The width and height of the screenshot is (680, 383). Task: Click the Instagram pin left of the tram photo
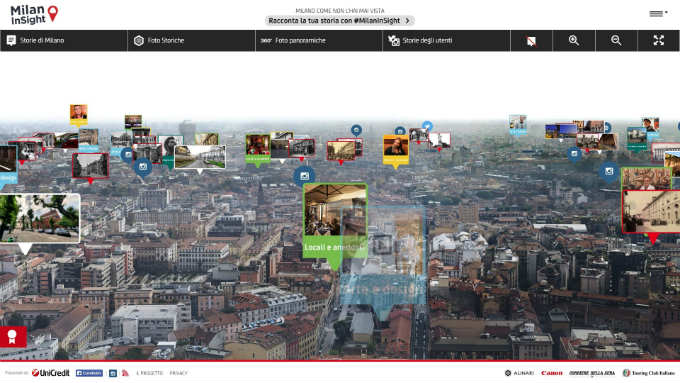click(143, 167)
